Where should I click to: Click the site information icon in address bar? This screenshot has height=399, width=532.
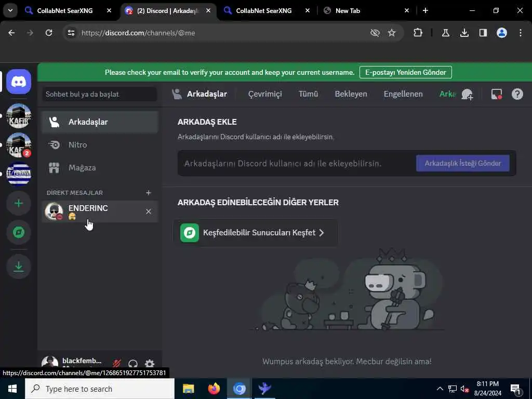71,33
